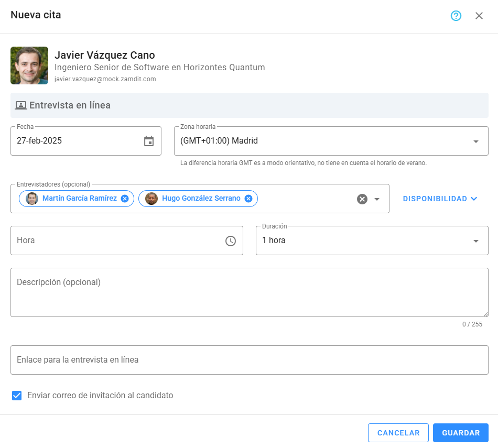
Task: Click Hugo González Serrano avatar
Action: tap(151, 199)
